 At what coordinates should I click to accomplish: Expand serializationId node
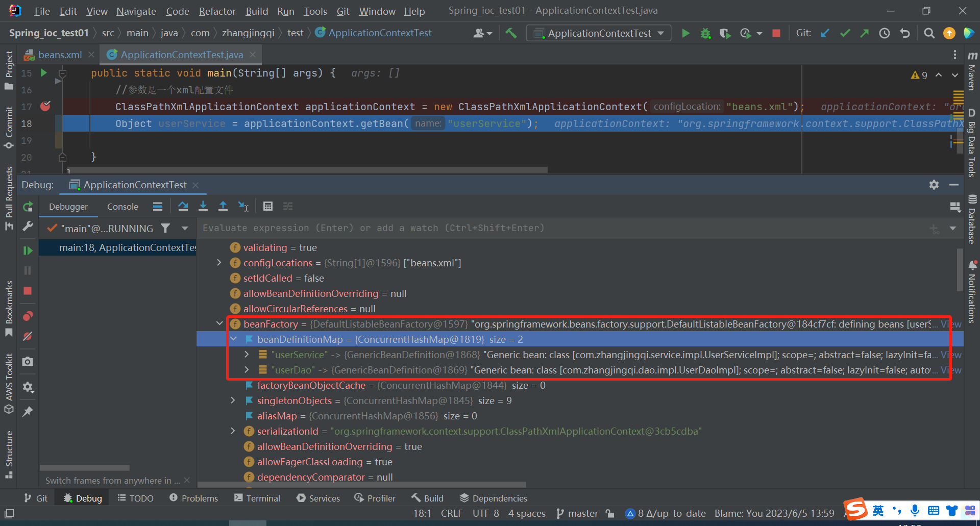(233, 431)
